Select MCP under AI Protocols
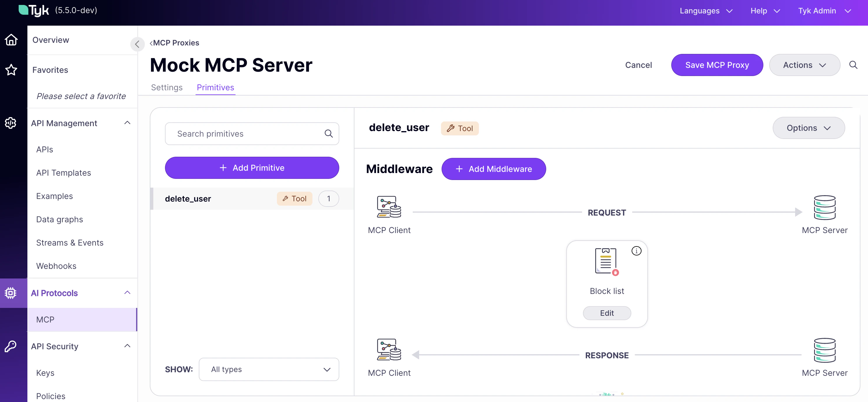Viewport: 868px width, 402px height. coord(82,320)
